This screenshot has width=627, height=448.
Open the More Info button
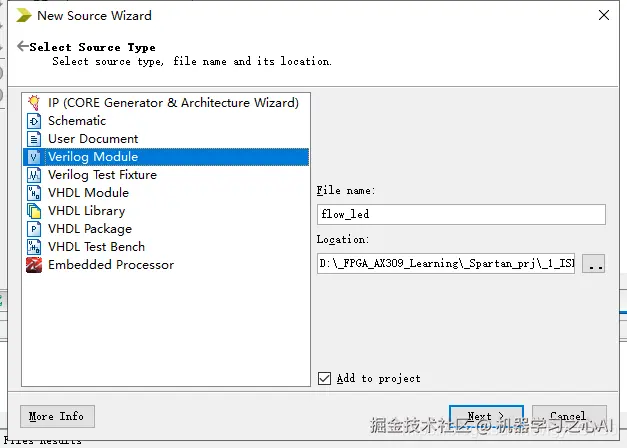(x=57, y=416)
